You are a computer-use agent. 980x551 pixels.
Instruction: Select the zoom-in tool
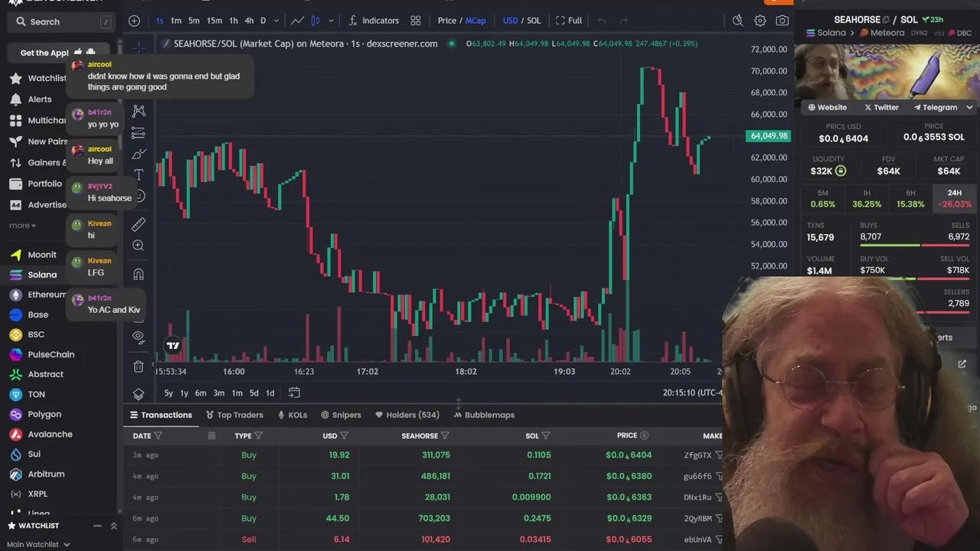coord(139,246)
